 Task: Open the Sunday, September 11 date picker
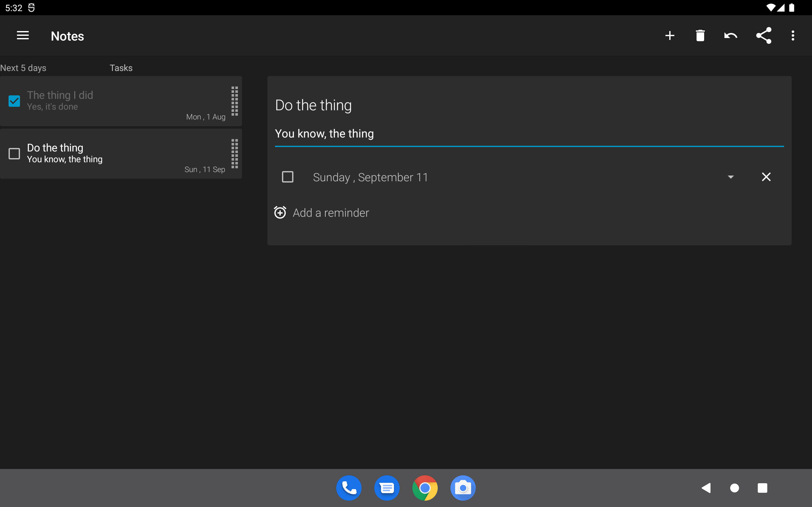coord(370,177)
